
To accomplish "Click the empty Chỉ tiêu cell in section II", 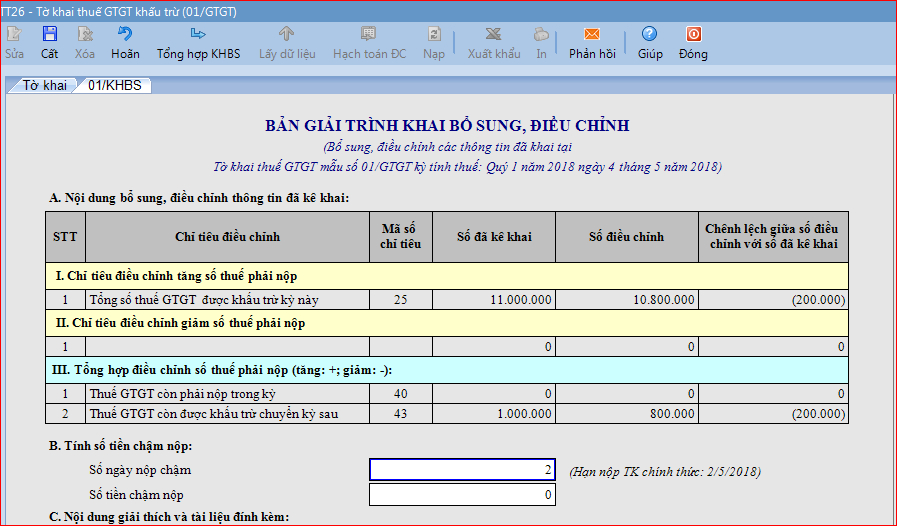I will coord(227,346).
